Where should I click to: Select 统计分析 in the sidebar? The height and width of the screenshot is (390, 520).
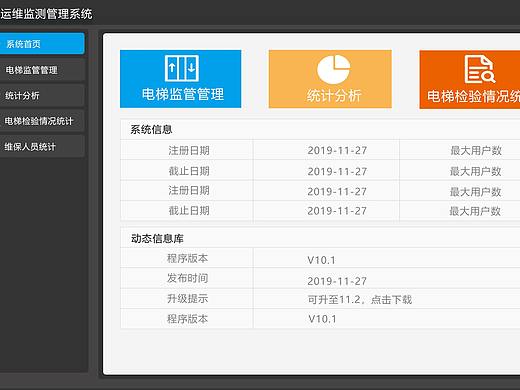point(42,96)
